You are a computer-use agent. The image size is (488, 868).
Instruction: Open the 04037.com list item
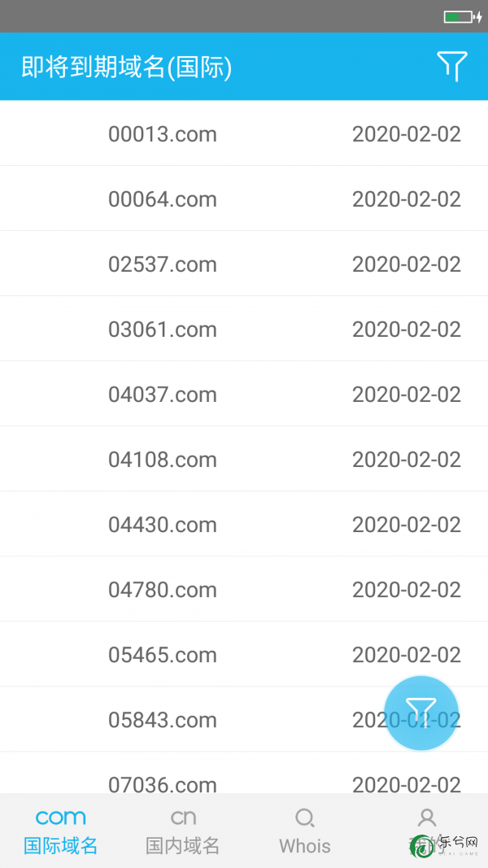click(244, 395)
